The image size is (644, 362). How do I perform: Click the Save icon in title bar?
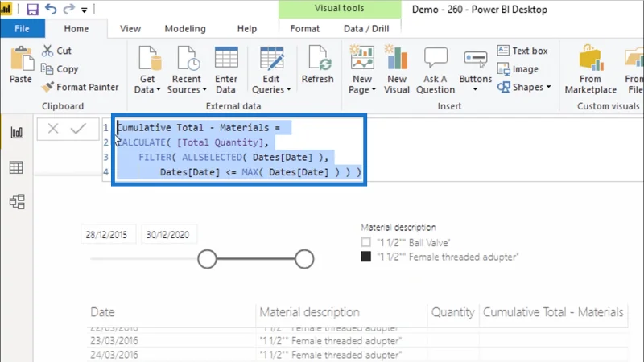32,9
